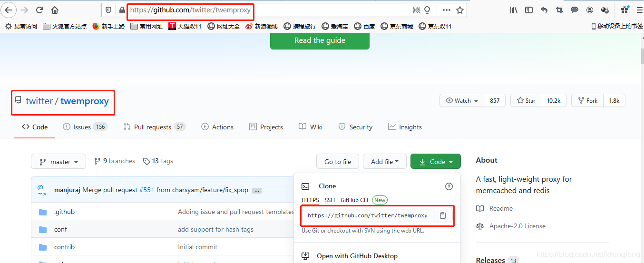Viewport: 644px width, 263px height.
Task: Bookmark this page with the star icon
Action: [459, 10]
